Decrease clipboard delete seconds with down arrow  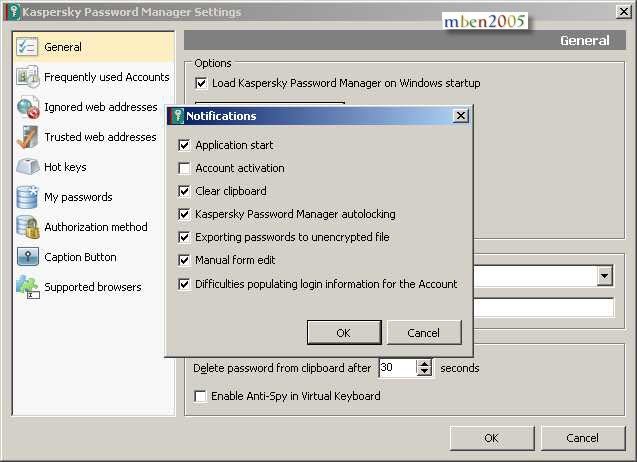[424, 371]
